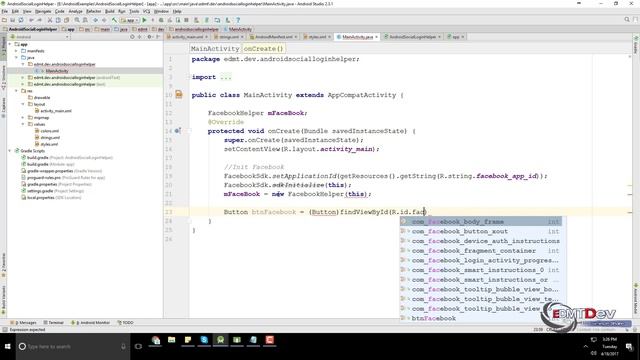This screenshot has width=640, height=360.
Task: Close the MainActivity.java tab
Action: click(x=376, y=37)
